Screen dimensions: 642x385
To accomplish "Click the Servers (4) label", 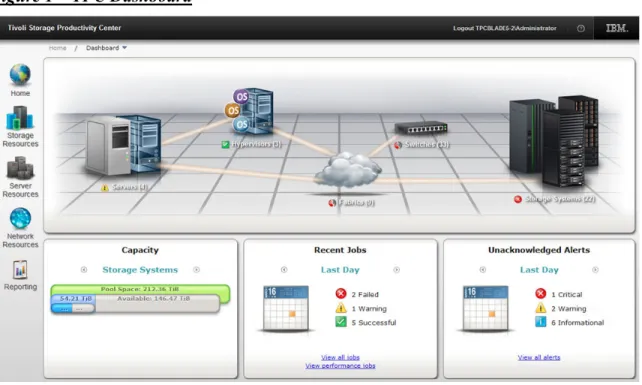I will [130, 188].
